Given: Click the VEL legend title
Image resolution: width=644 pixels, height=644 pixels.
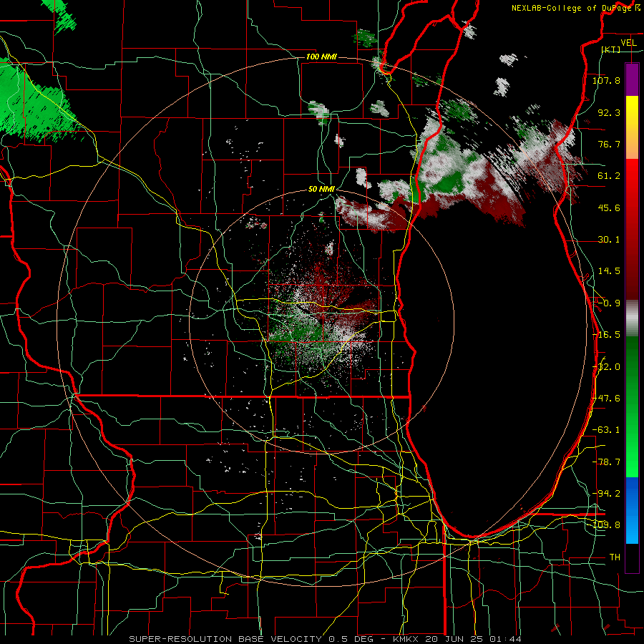Looking at the screenshot, I should click(628, 42).
